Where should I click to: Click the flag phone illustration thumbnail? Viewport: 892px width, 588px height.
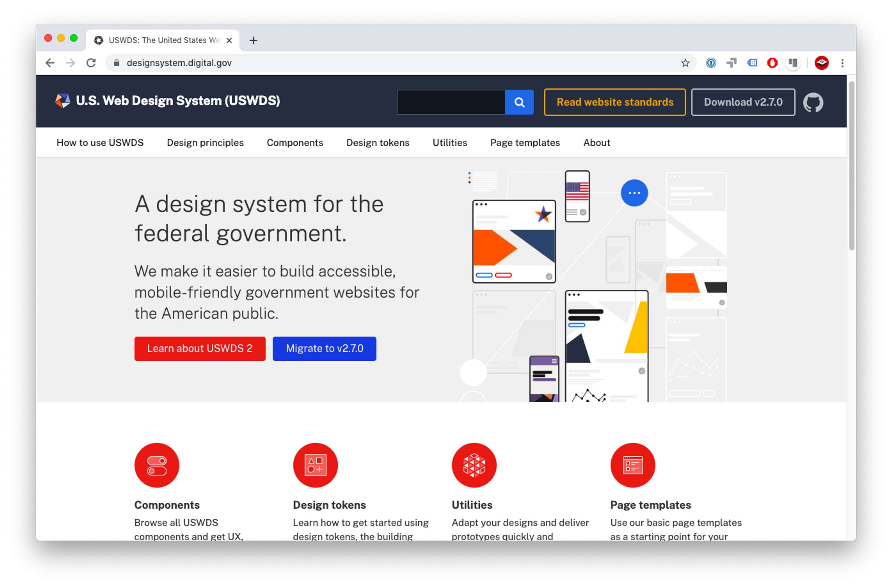click(x=577, y=196)
